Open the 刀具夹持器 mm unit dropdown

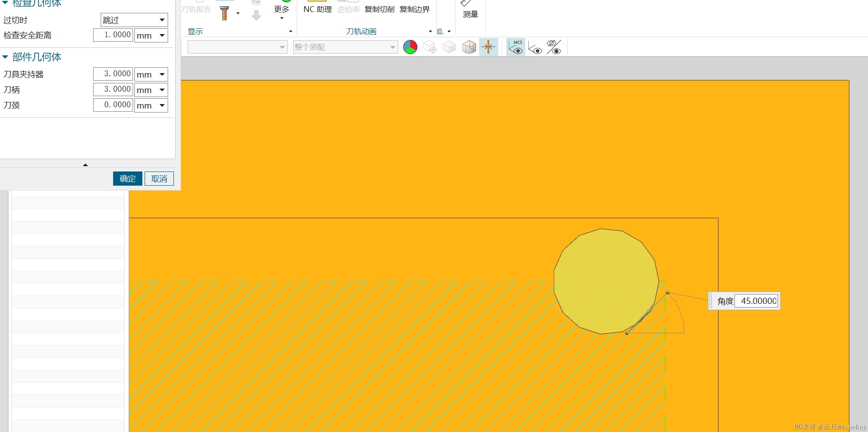(x=151, y=74)
